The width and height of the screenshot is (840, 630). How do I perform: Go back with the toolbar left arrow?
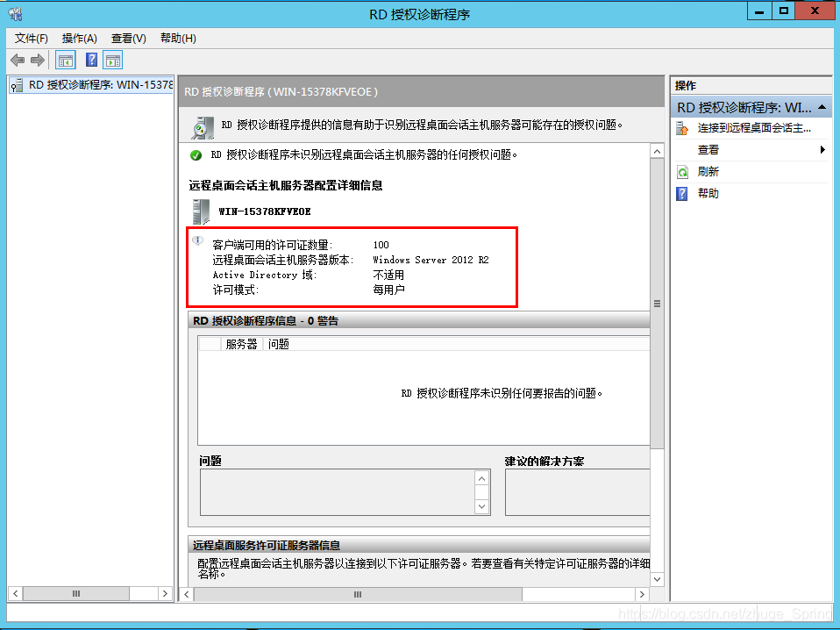click(x=18, y=60)
